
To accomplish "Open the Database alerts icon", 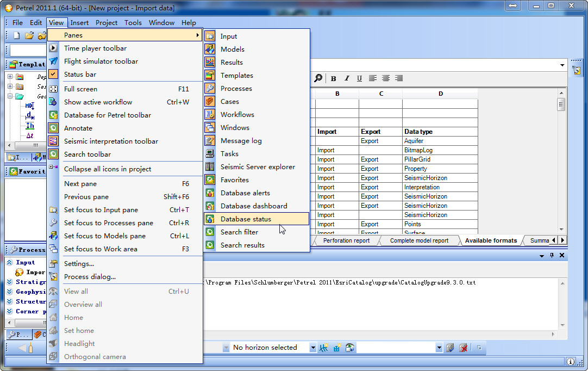I will [210, 193].
